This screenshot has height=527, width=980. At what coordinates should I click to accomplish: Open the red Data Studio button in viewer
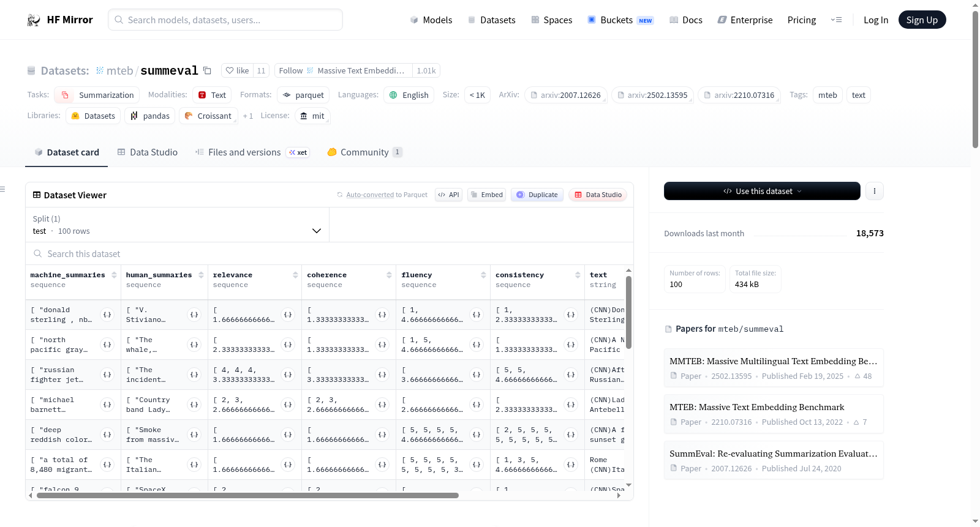tap(598, 195)
